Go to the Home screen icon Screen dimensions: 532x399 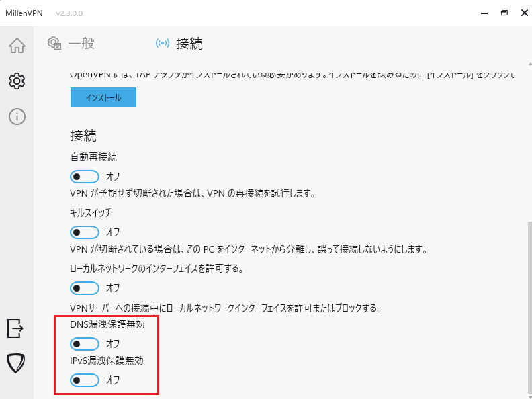click(x=17, y=46)
